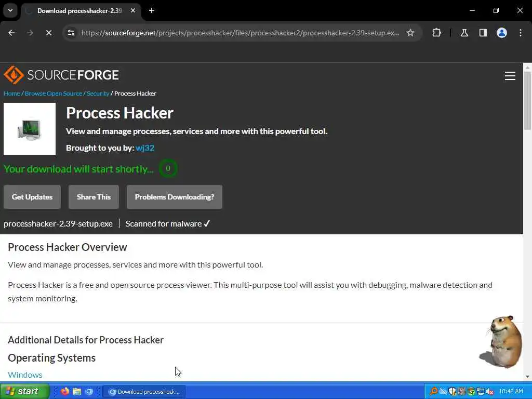
Task: Open the file manager quick launch icon
Action: tap(77, 392)
